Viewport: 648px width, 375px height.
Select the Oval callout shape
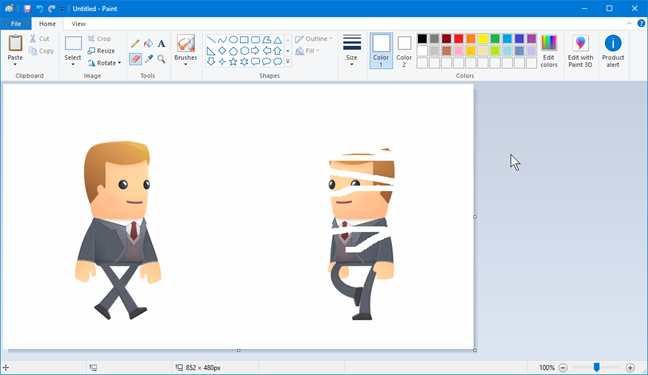click(x=267, y=62)
